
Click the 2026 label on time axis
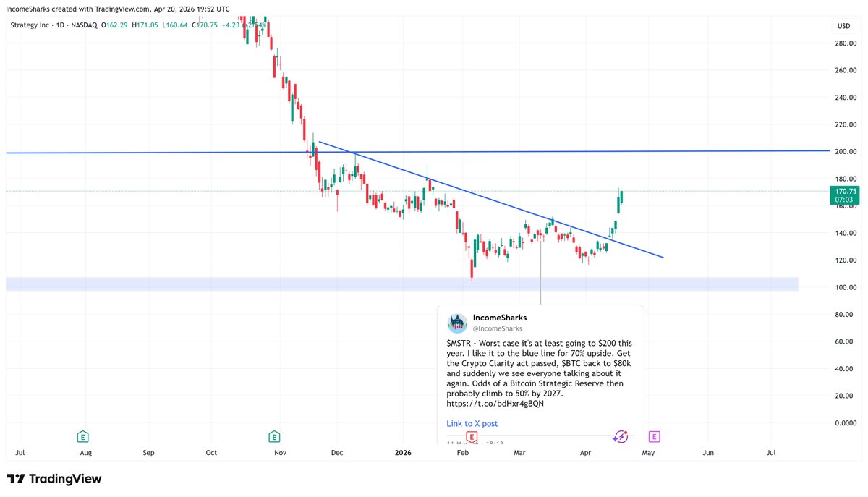coord(403,454)
